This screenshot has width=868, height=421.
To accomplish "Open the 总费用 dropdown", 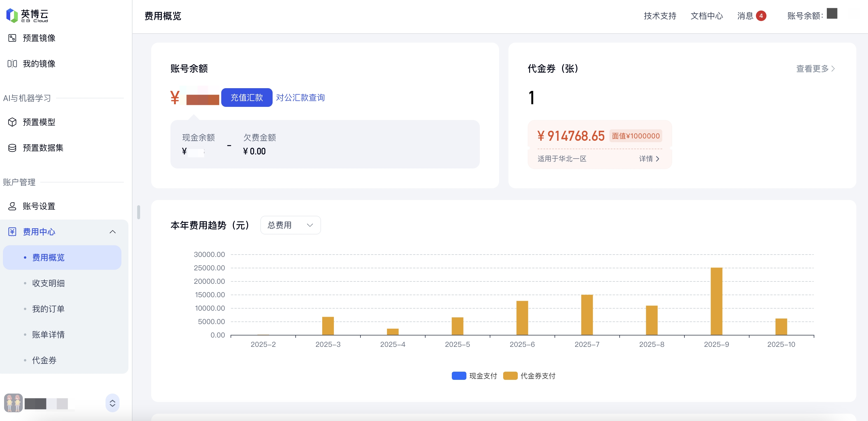I will (x=290, y=225).
